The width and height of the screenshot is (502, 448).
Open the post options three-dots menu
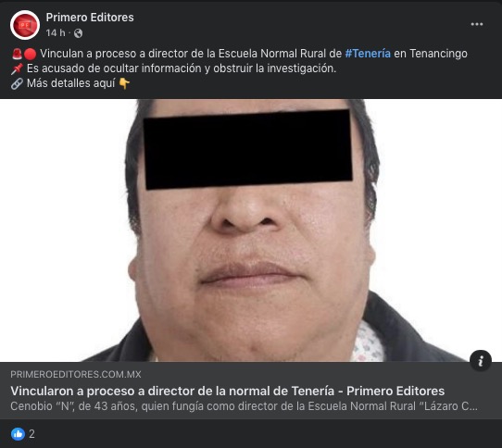tap(477, 24)
